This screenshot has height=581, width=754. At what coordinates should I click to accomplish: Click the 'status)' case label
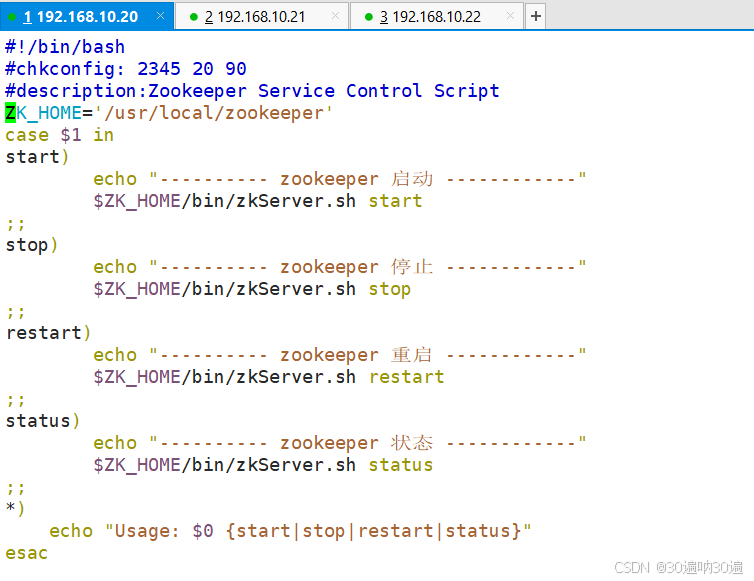[43, 421]
